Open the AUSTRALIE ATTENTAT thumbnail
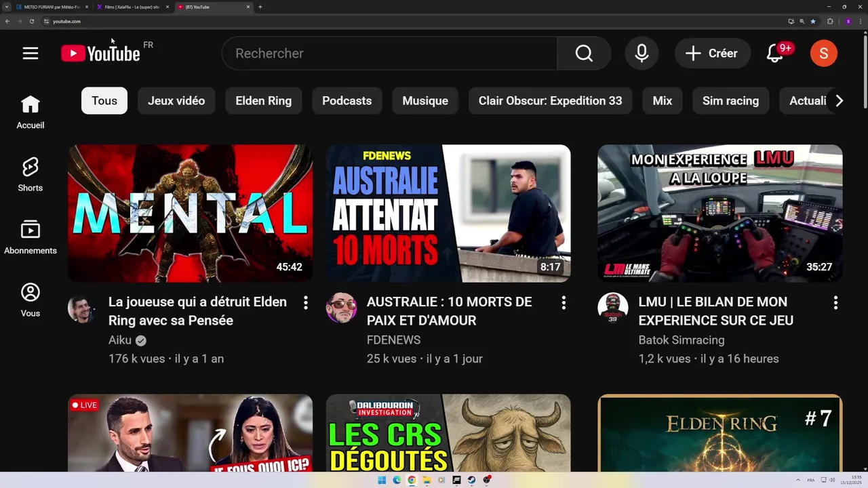Viewport: 868px width, 488px height. pyautogui.click(x=448, y=213)
